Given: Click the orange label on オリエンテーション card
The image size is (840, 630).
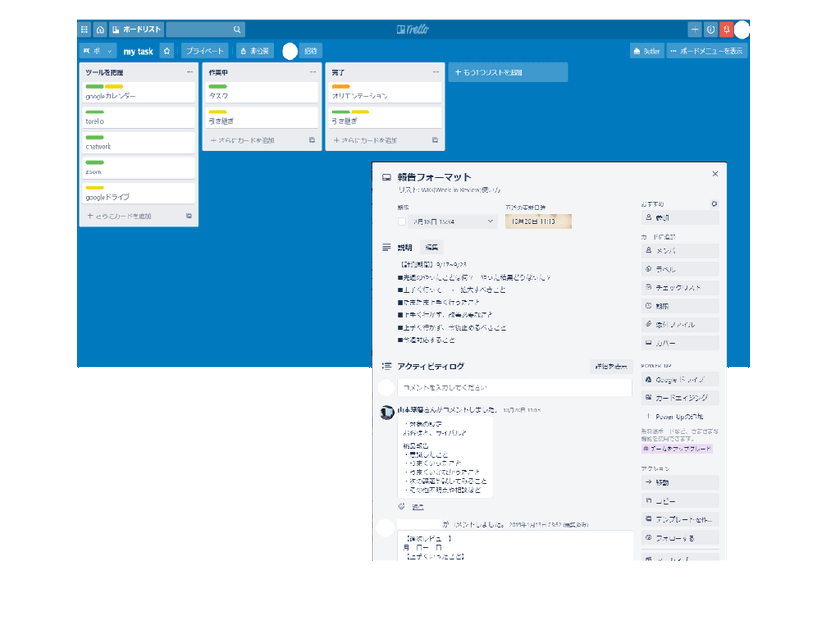Looking at the screenshot, I should pyautogui.click(x=341, y=86).
